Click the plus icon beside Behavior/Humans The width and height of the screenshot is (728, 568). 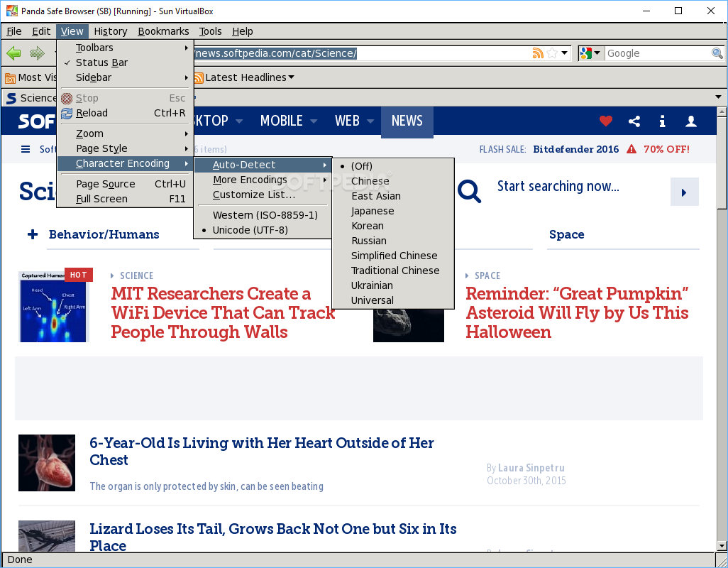pos(33,234)
